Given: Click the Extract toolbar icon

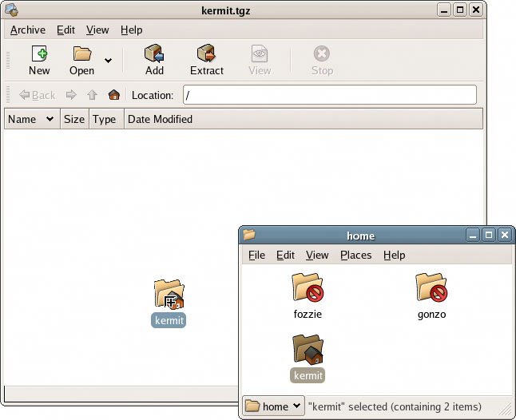Looking at the screenshot, I should click(206, 54).
